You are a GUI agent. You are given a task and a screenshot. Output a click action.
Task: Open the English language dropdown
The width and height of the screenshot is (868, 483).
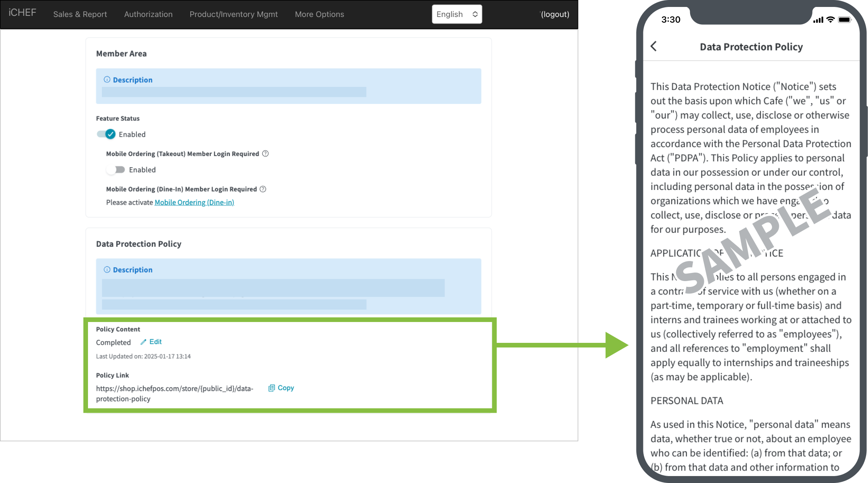457,14
